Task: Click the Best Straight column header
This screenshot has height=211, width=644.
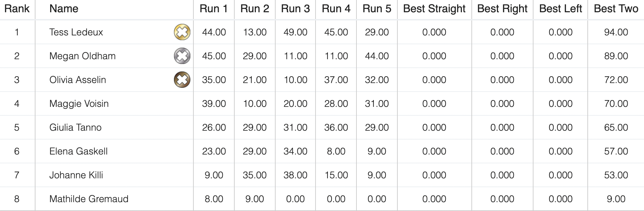Action: 434,9
